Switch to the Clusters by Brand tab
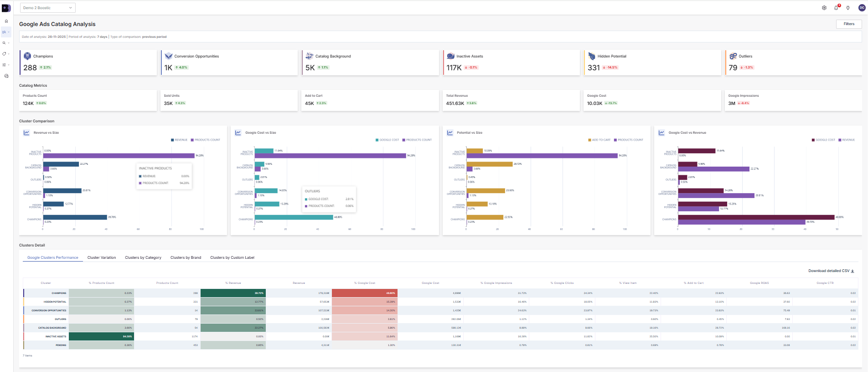This screenshot has height=372, width=868. point(186,257)
